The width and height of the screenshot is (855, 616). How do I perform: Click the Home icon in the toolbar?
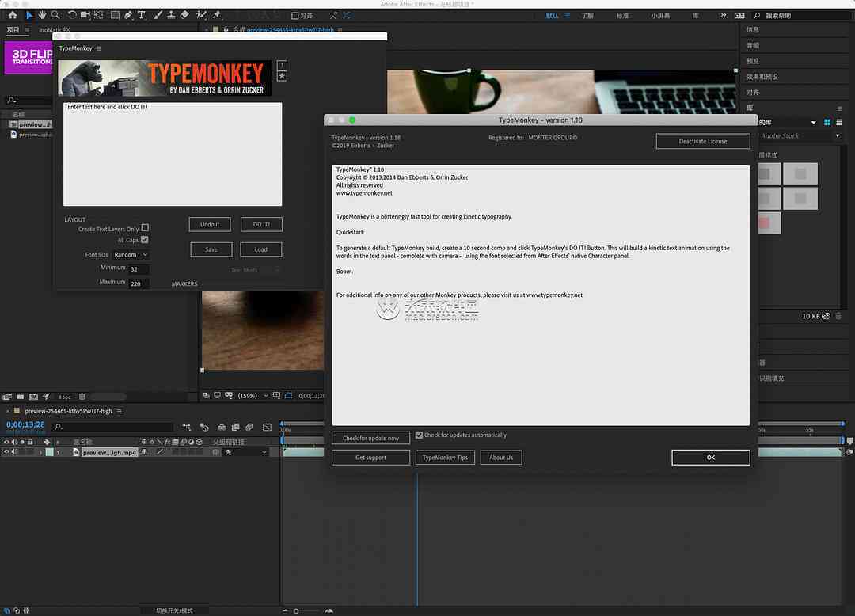click(13, 15)
